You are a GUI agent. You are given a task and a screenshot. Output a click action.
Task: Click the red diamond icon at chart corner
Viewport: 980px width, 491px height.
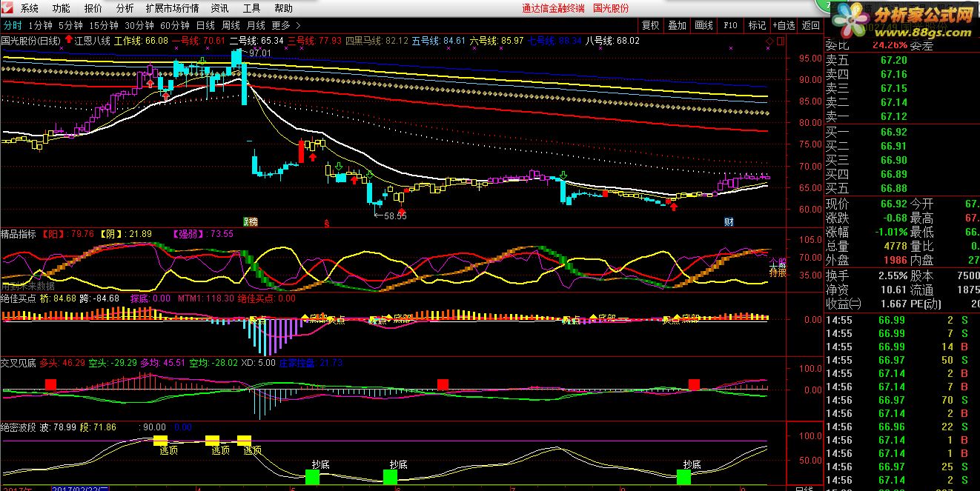coord(769,40)
